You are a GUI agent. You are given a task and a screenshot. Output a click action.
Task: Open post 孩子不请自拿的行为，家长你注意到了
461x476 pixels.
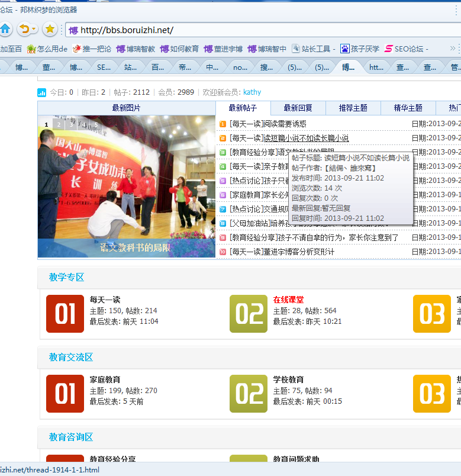338,237
